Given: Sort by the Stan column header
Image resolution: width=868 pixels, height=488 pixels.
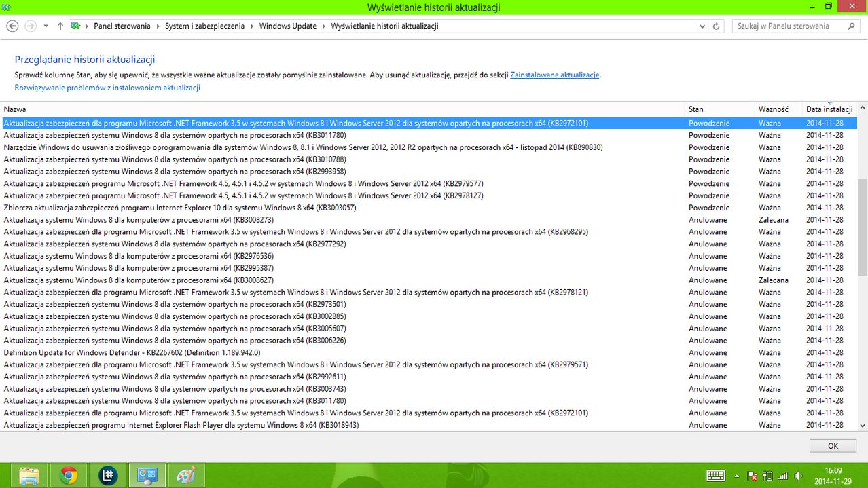Looking at the screenshot, I should point(721,109).
